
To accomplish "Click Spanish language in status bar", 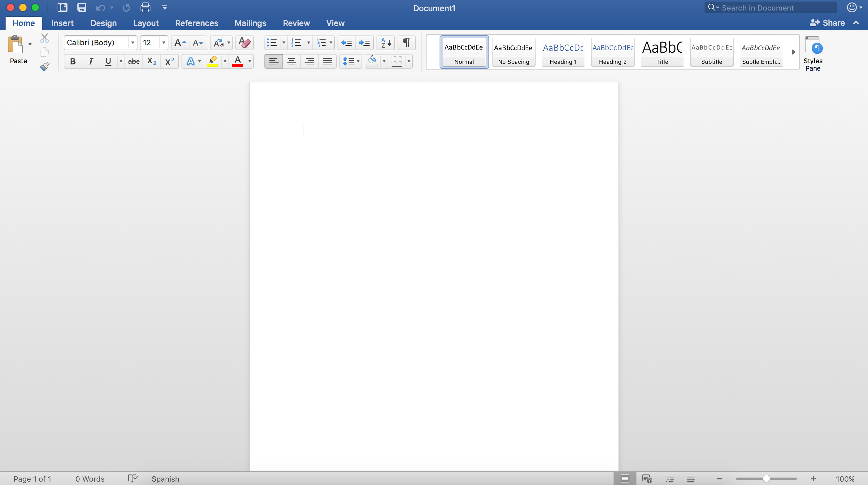I will coord(165,478).
